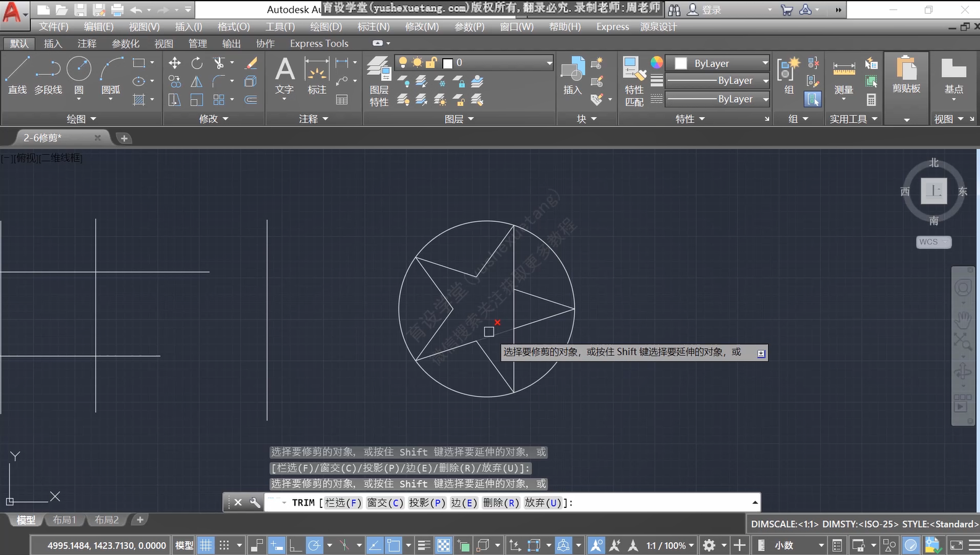Screen dimensions: 980x555
Task: Click the Dimension (标注) tool
Action: [317, 75]
